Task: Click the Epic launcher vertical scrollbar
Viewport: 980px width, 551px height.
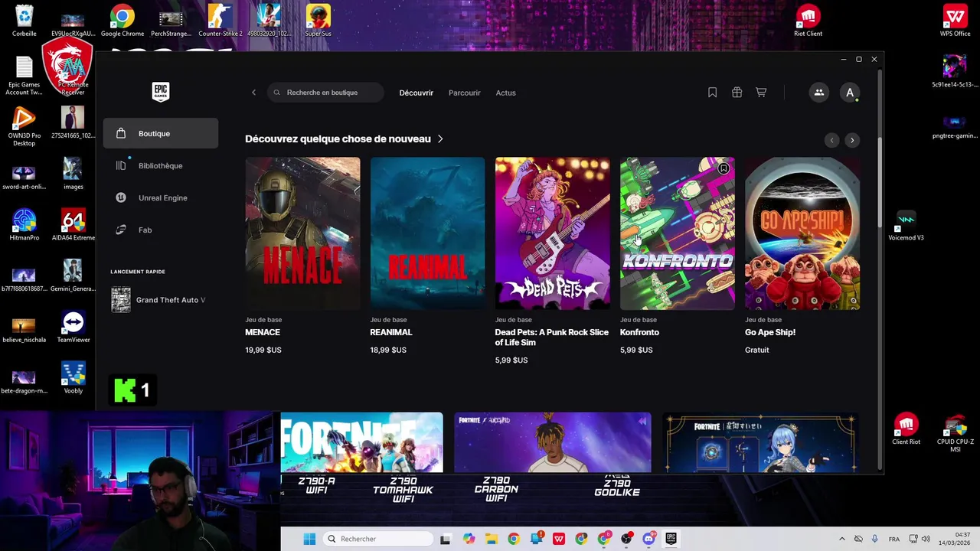Action: pos(880,184)
